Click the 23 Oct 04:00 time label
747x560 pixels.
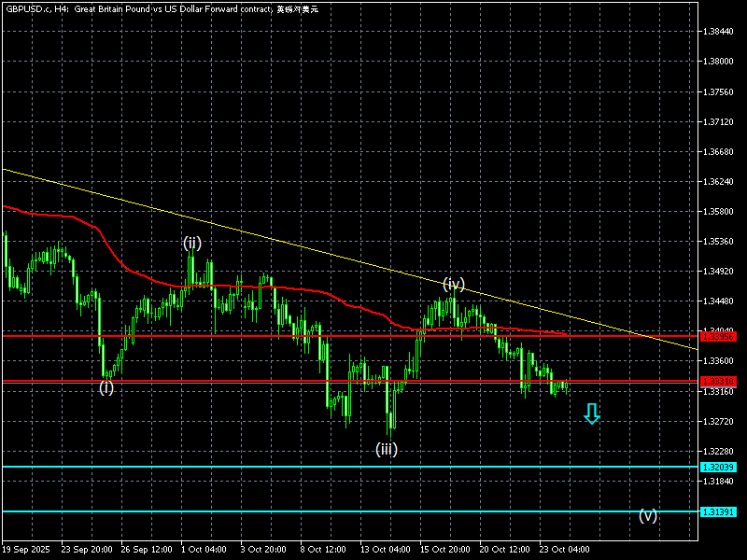coord(565,550)
